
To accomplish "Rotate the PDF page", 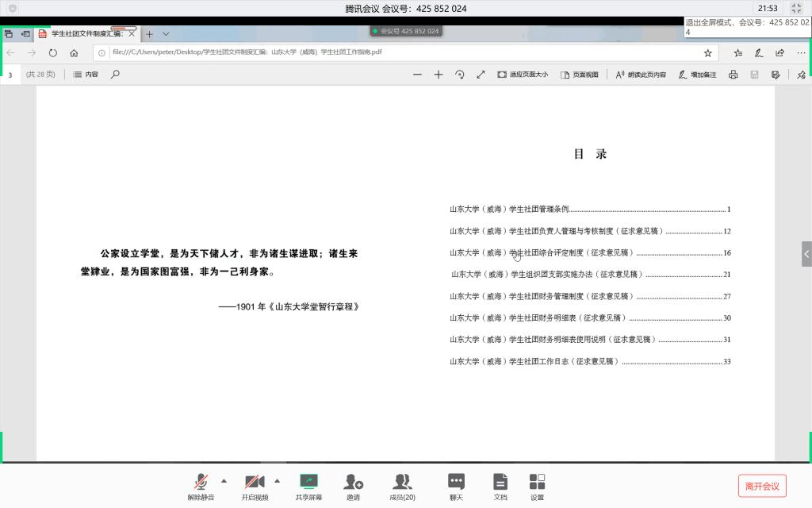I will pyautogui.click(x=459, y=75).
